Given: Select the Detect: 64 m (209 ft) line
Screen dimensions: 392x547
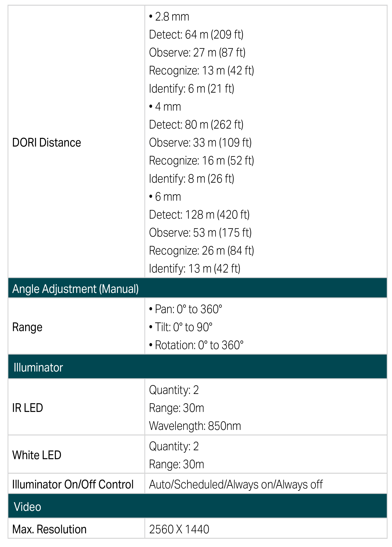Looking at the screenshot, I should pyautogui.click(x=196, y=35).
